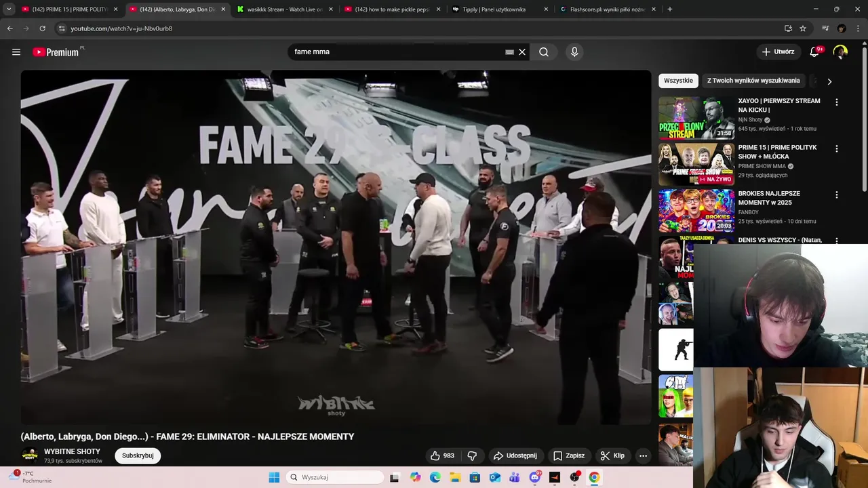Switch to the PRIME 15 browser tab
The height and width of the screenshot is (488, 868).
[x=70, y=9]
